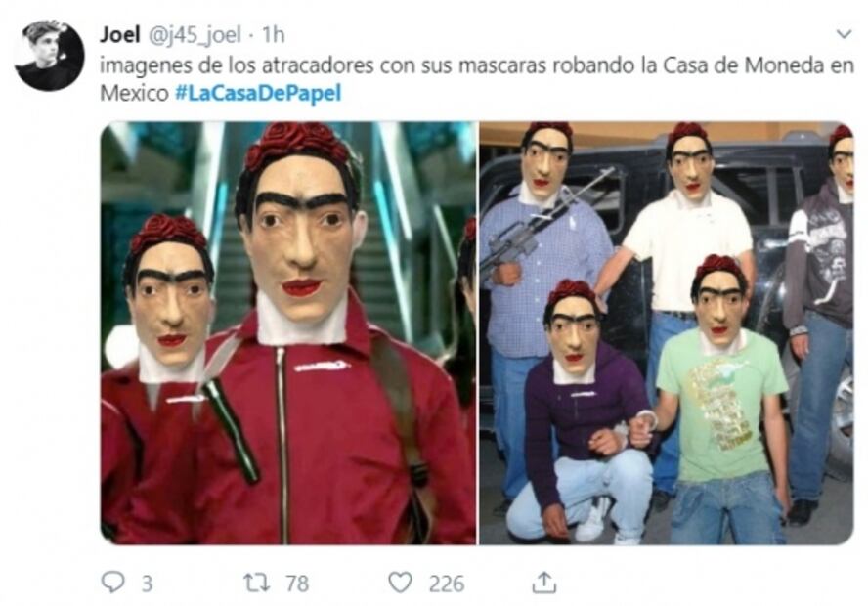Click the retweet count 78

297,584
